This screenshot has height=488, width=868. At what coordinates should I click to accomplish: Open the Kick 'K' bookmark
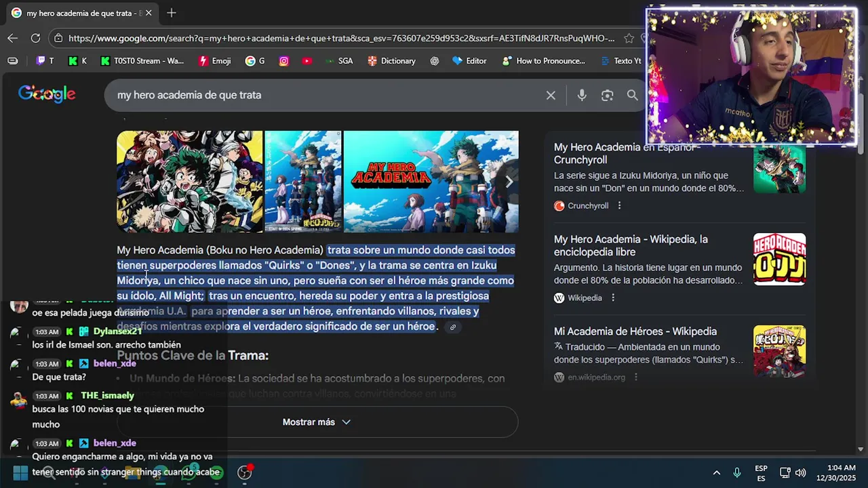click(x=78, y=61)
